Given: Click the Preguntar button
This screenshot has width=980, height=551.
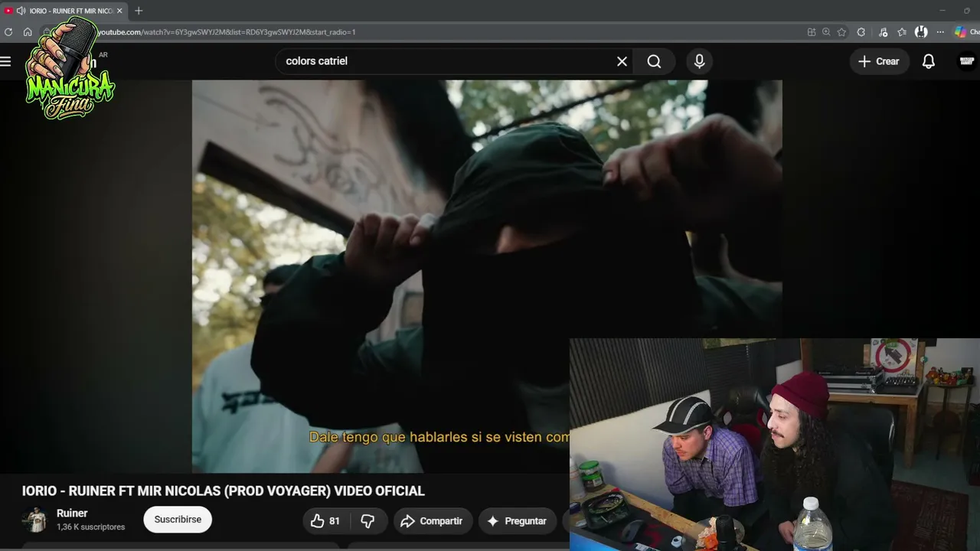Looking at the screenshot, I should (518, 521).
